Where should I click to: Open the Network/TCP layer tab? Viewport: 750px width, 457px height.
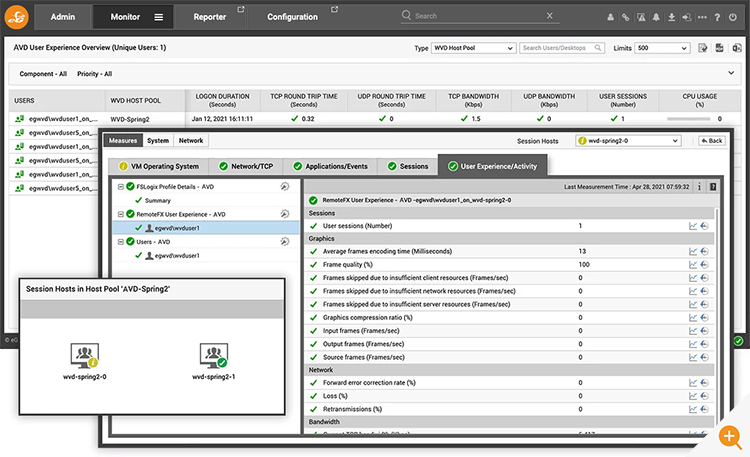[x=246, y=166]
